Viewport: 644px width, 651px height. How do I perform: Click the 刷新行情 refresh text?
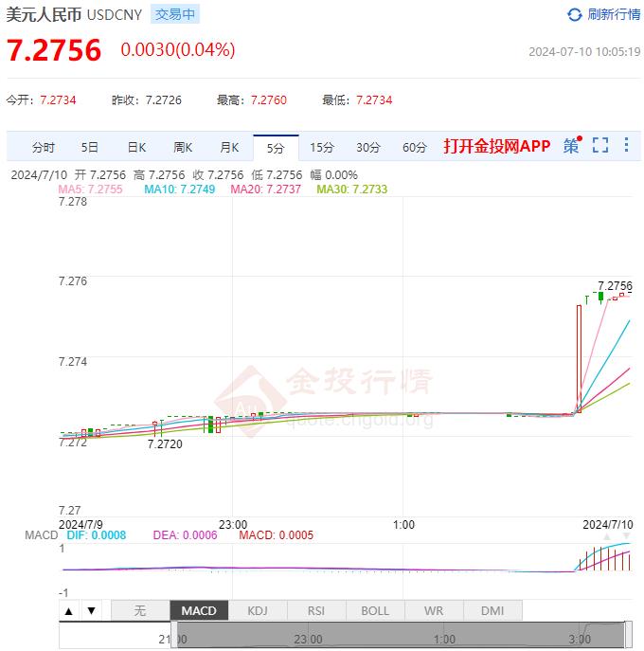click(x=614, y=14)
